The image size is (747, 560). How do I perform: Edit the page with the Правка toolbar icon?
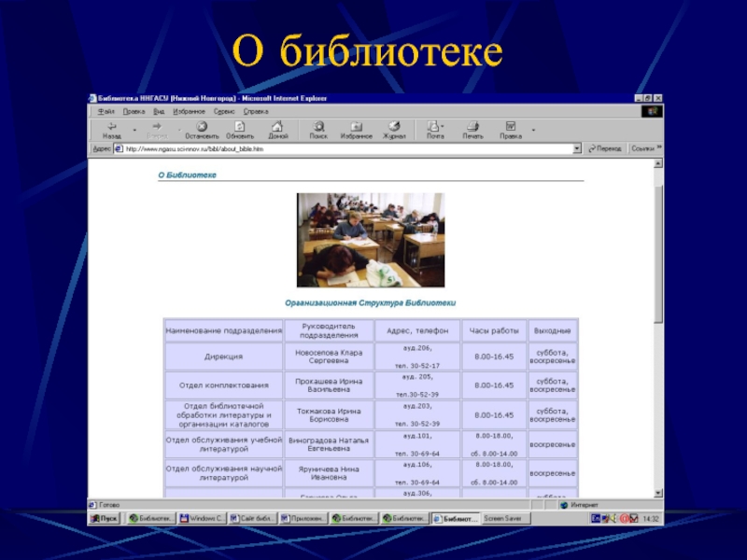(x=511, y=130)
